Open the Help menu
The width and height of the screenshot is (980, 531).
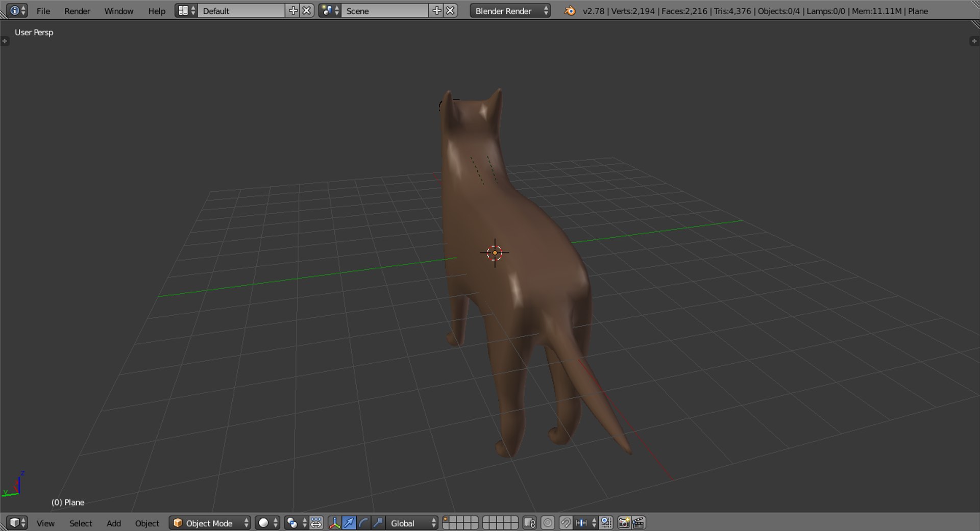click(157, 11)
